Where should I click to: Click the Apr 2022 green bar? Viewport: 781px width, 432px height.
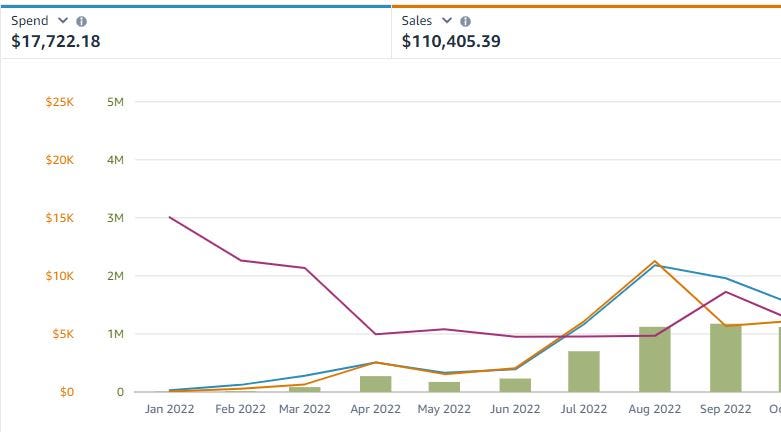coord(376,384)
